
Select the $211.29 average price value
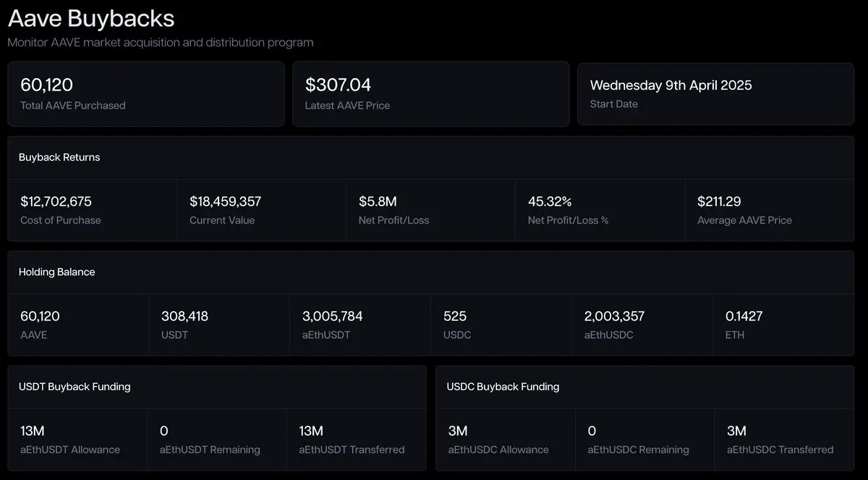tap(719, 201)
